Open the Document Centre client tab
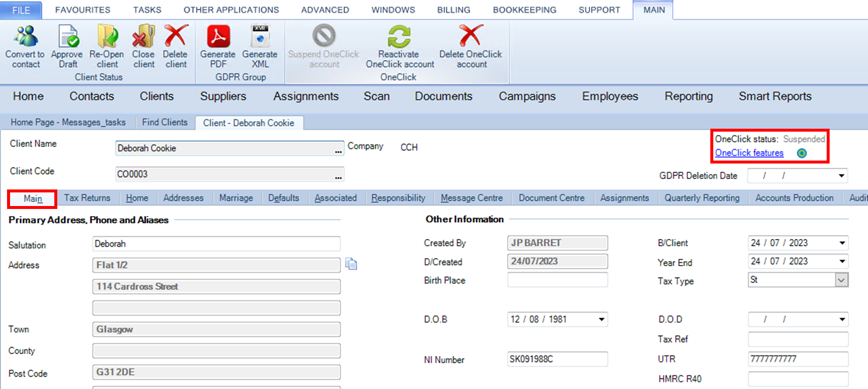The height and width of the screenshot is (389, 868). tap(552, 198)
